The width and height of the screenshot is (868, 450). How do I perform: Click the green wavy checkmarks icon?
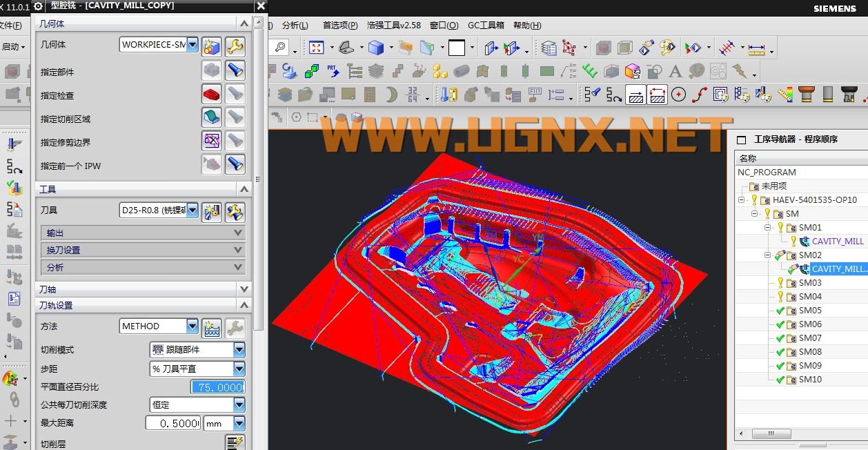tap(589, 71)
